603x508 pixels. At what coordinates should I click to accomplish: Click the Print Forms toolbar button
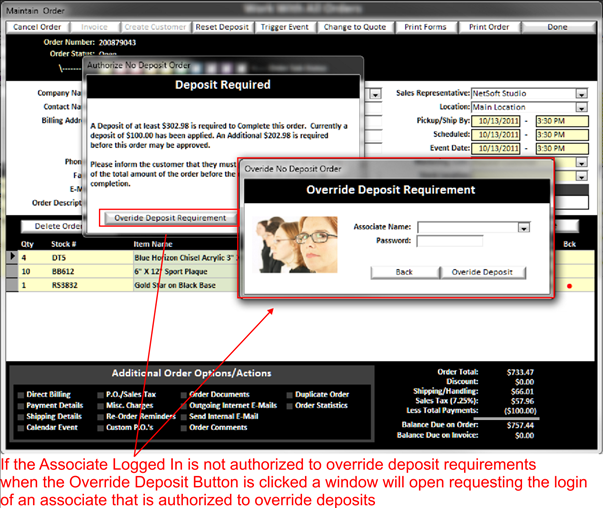pyautogui.click(x=426, y=26)
